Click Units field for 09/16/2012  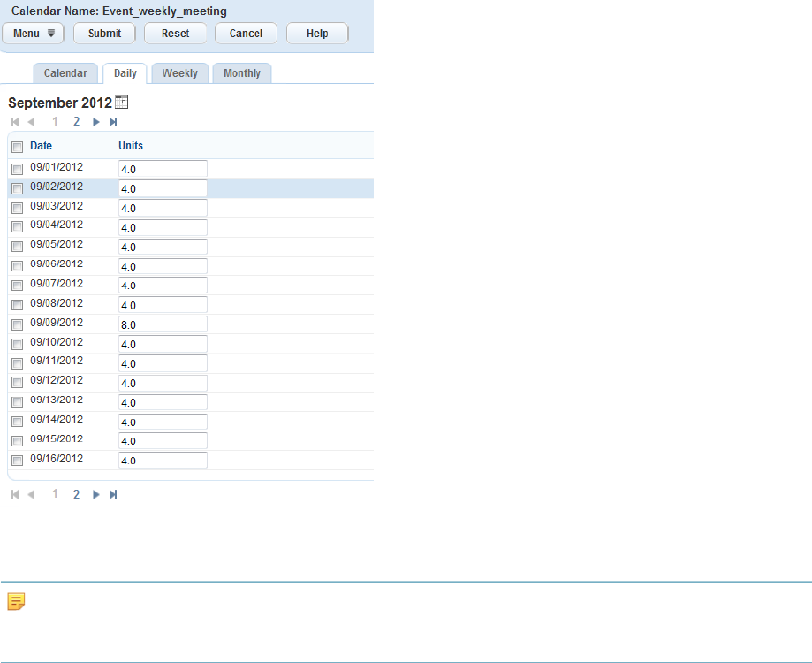pos(163,461)
